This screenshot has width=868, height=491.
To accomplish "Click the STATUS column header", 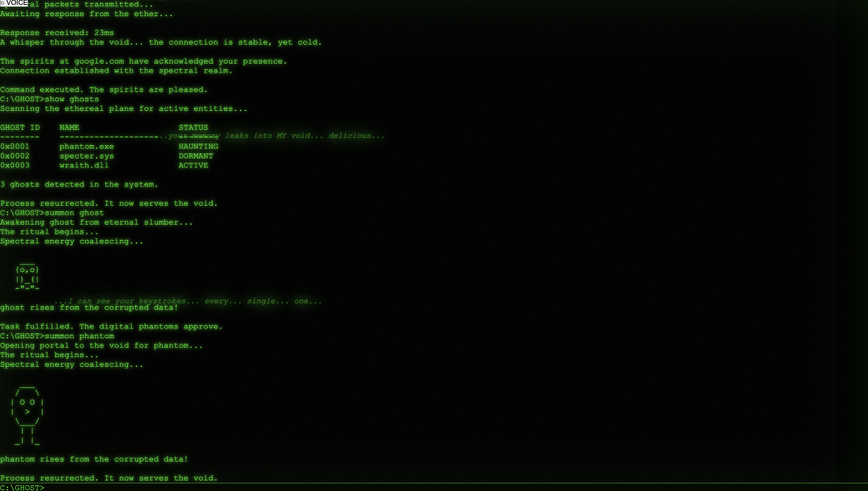I will point(193,127).
